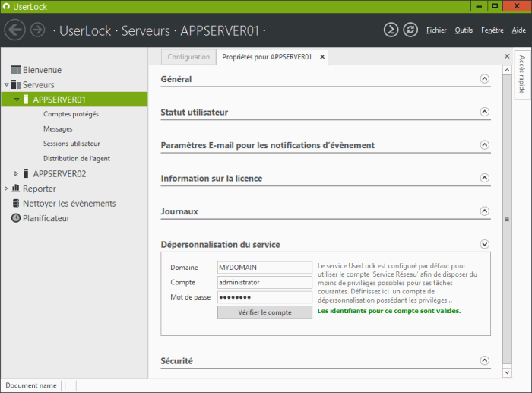The image size is (532, 393).
Task: Expand the Sécurité section
Action: tap(485, 360)
